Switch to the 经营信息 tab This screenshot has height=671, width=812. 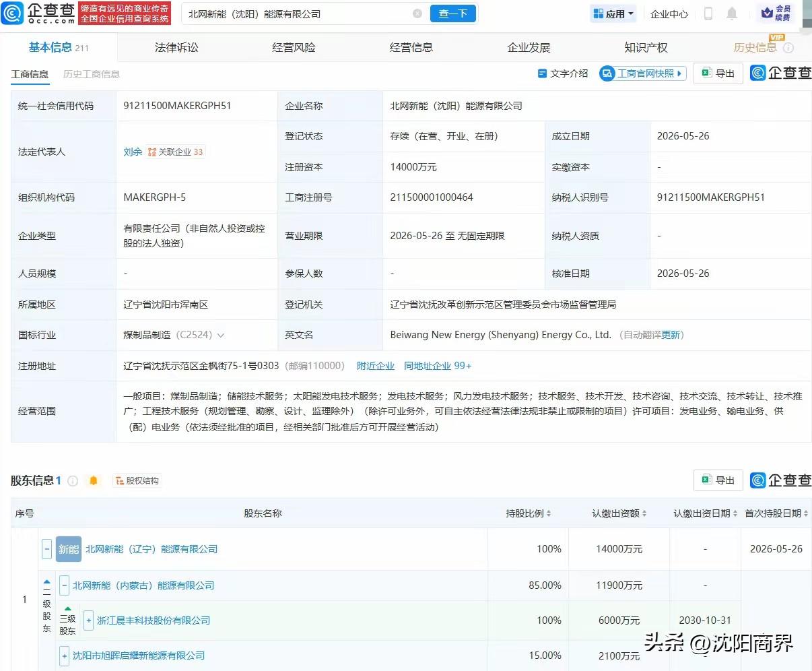pyautogui.click(x=411, y=47)
